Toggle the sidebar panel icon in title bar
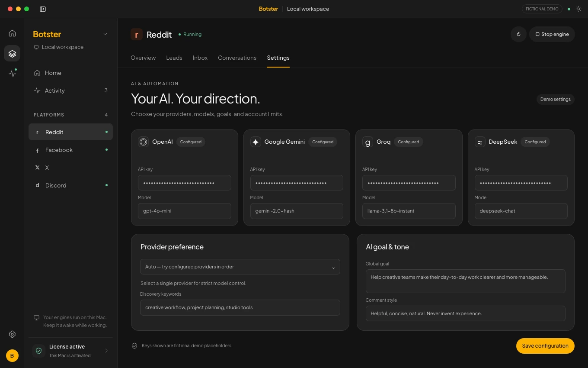Screen dimensions: 588x368 (x=43, y=9)
